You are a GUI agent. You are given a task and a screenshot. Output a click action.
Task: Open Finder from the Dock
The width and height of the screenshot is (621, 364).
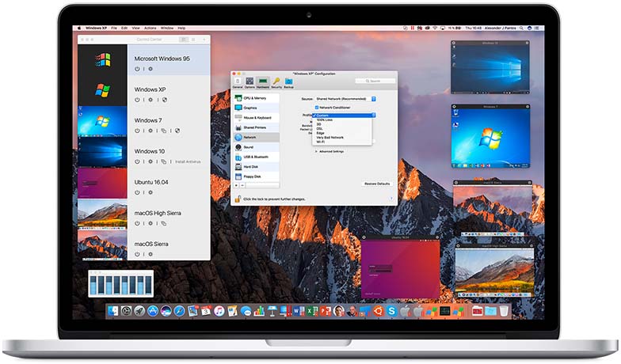click(112, 311)
